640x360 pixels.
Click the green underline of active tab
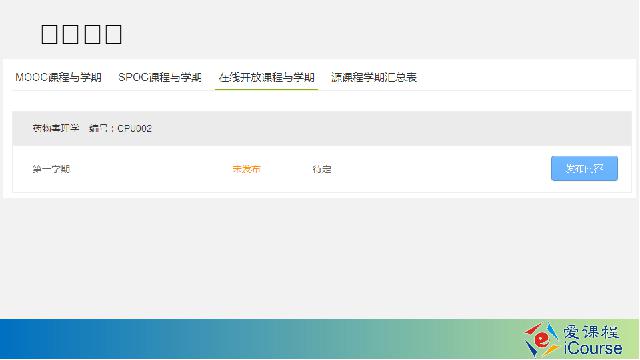coord(266,89)
